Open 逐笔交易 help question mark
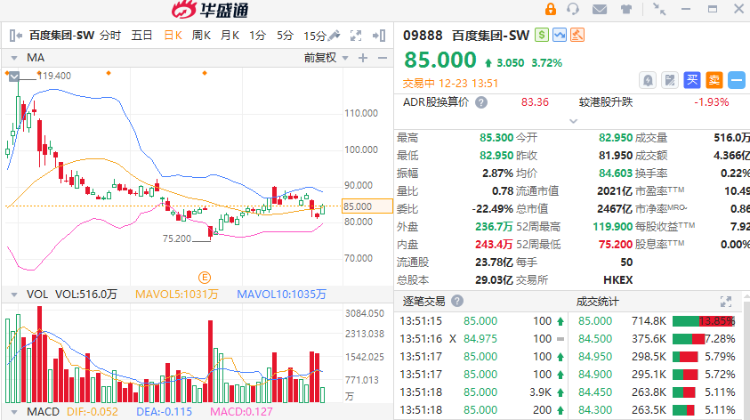Image resolution: width=750 pixels, height=420 pixels. pyautogui.click(x=457, y=301)
